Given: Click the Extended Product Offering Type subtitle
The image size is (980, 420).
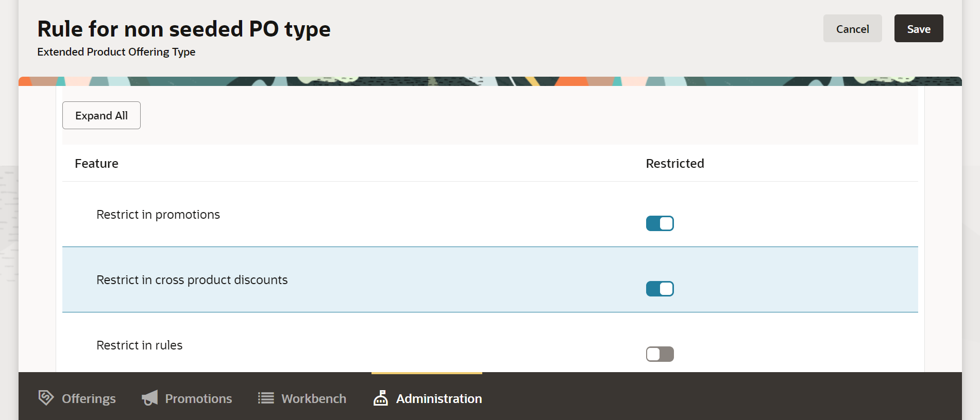Looking at the screenshot, I should tap(116, 51).
